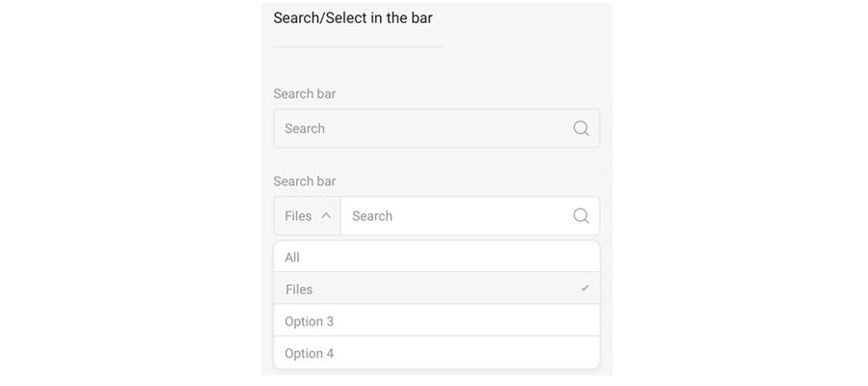
Task: Click the "Search" placeholder text in the top bar
Action: [x=305, y=128]
